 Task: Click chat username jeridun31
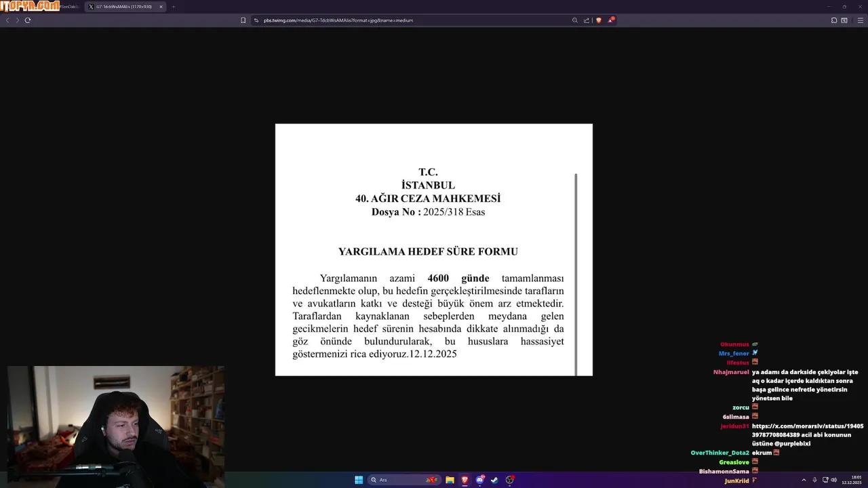point(734,426)
